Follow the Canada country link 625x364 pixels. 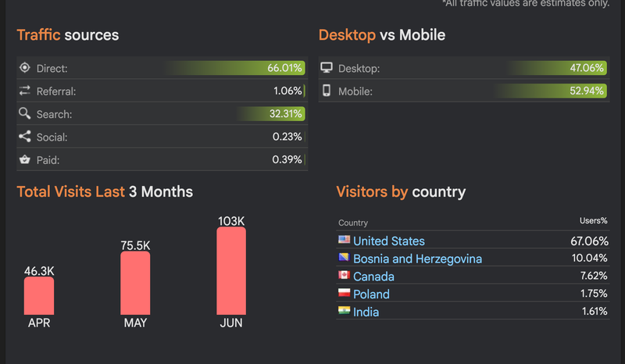373,277
